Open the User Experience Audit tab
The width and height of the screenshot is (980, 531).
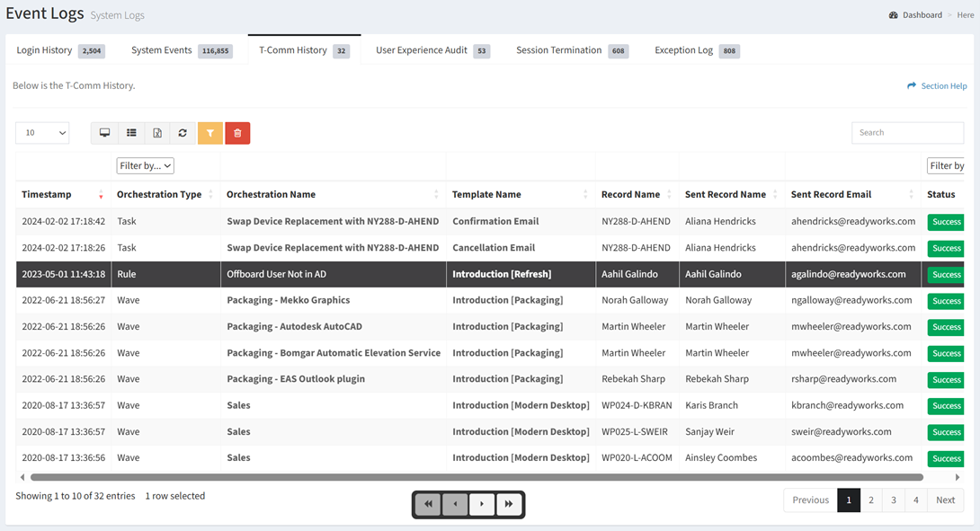pyautogui.click(x=432, y=50)
